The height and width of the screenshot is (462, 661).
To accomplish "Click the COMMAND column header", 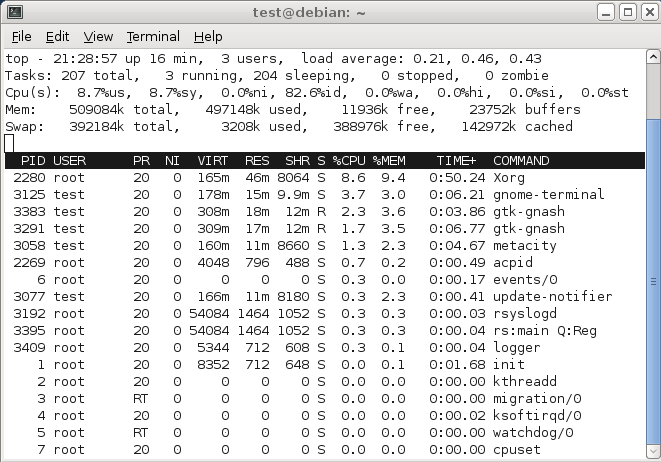I will [521, 161].
